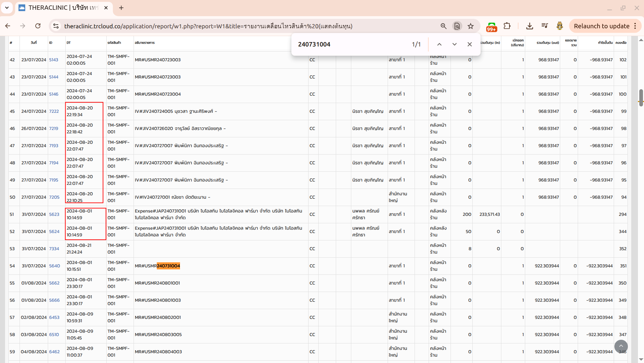Viewport: 644px width, 363px height.
Task: Click the find text field containing 240731004
Action: 350,44
